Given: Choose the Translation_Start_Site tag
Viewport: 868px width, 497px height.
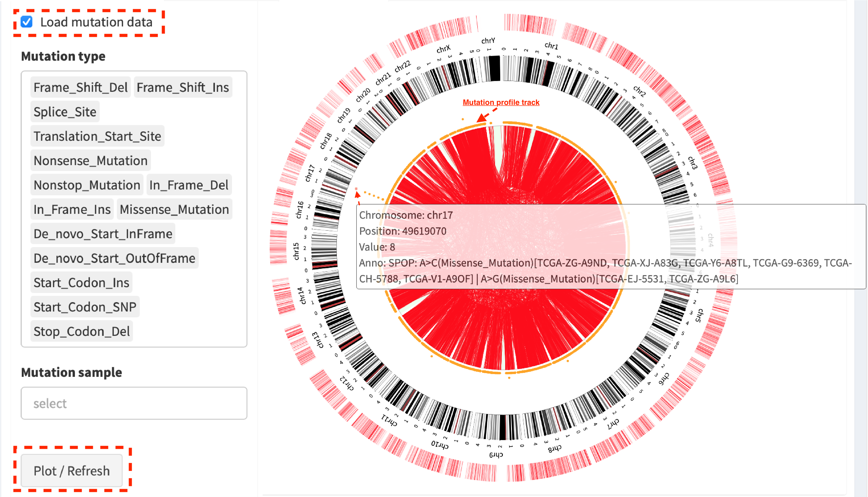Looking at the screenshot, I should pyautogui.click(x=97, y=136).
